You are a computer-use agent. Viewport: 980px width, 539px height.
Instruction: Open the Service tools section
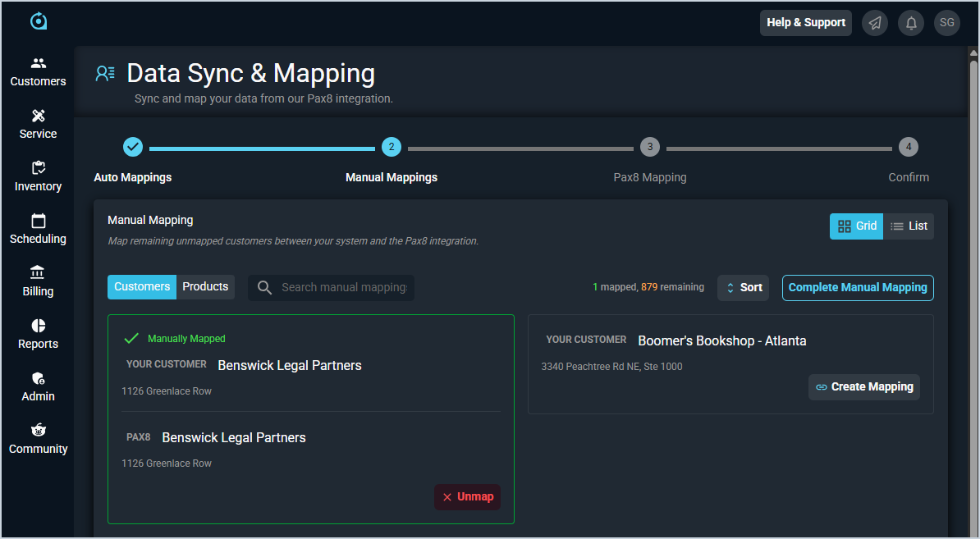[x=38, y=124]
